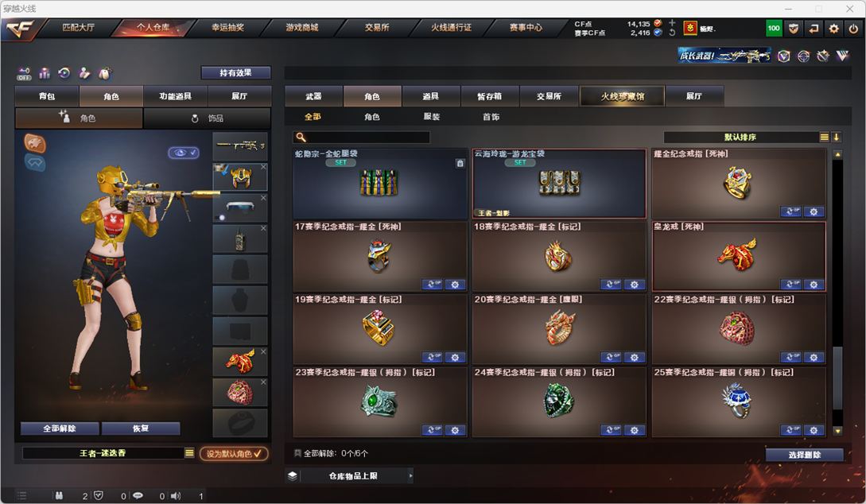The width and height of the screenshot is (866, 504).
Task: Click the swap icon on the 19赛季 ring
Action: [x=432, y=357]
